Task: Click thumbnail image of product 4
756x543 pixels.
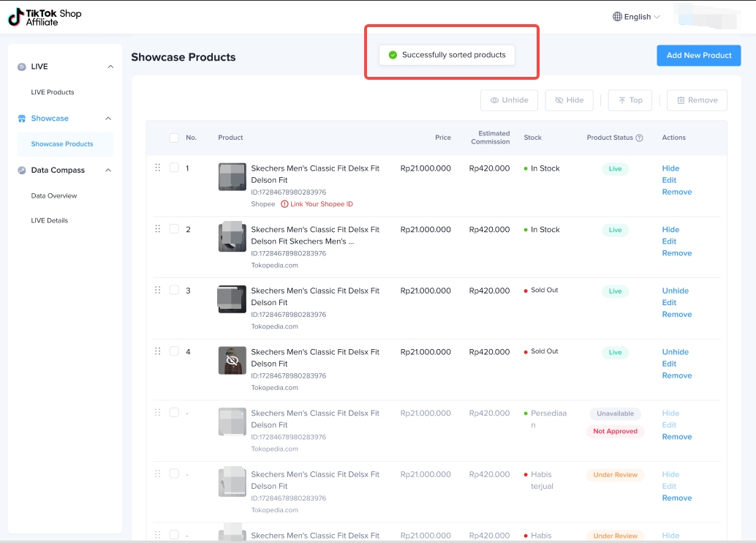Action: coord(232,360)
